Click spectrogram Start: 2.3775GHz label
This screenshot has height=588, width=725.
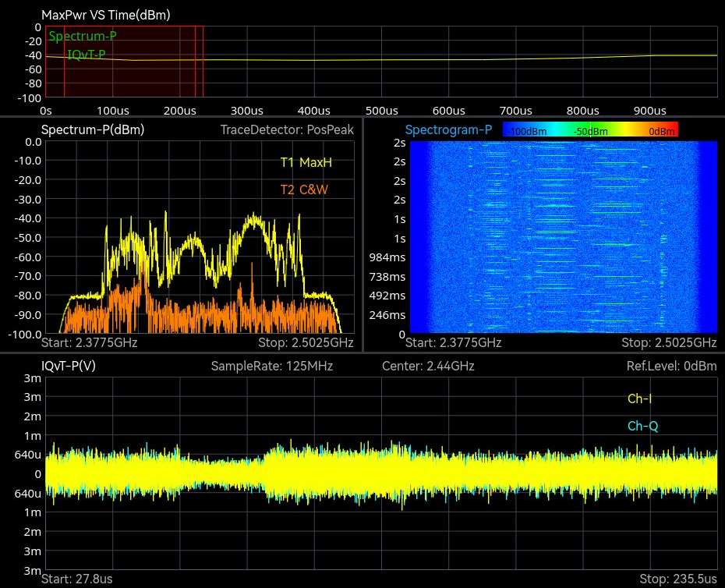point(454,342)
